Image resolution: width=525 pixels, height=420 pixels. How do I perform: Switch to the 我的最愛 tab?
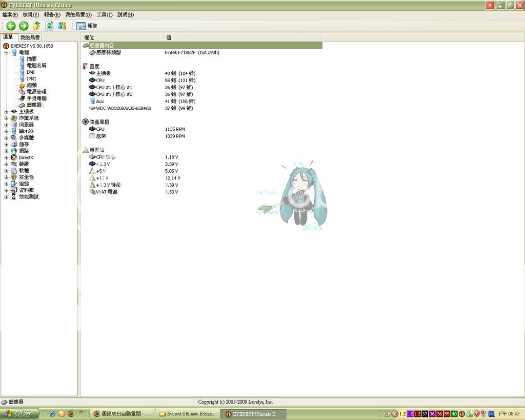pyautogui.click(x=30, y=37)
